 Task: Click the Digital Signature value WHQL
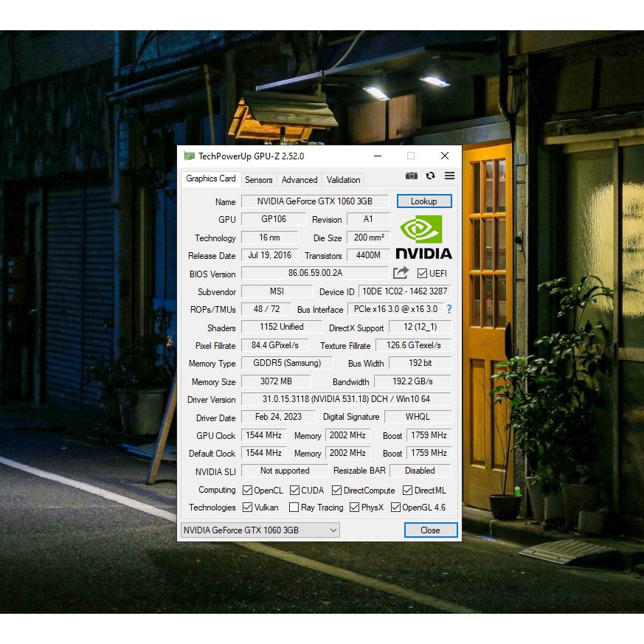click(418, 417)
